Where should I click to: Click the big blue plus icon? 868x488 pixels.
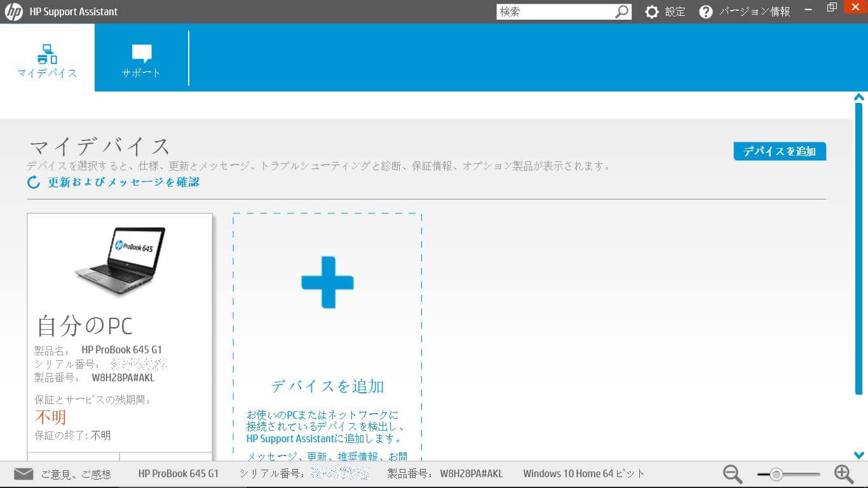[x=327, y=282]
